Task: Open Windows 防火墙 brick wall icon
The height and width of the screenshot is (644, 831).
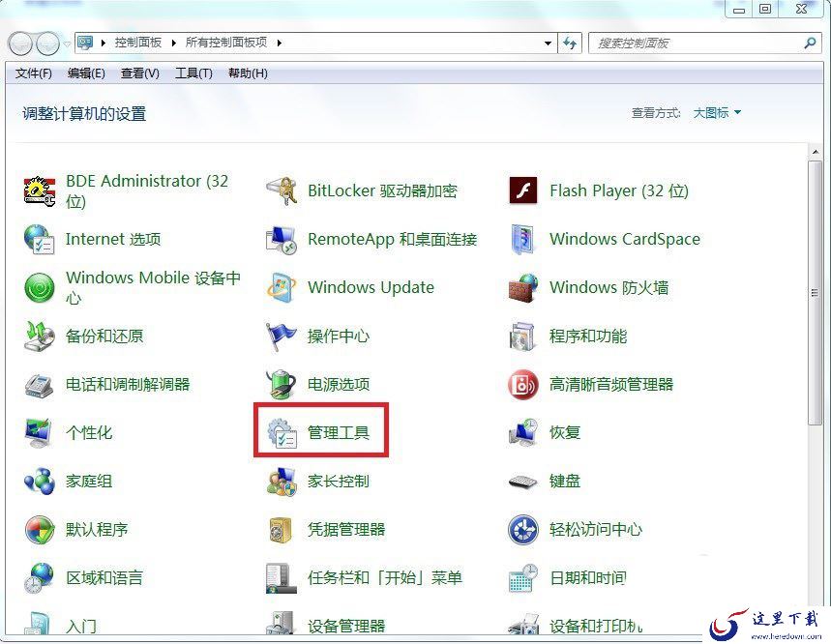Action: coord(523,287)
